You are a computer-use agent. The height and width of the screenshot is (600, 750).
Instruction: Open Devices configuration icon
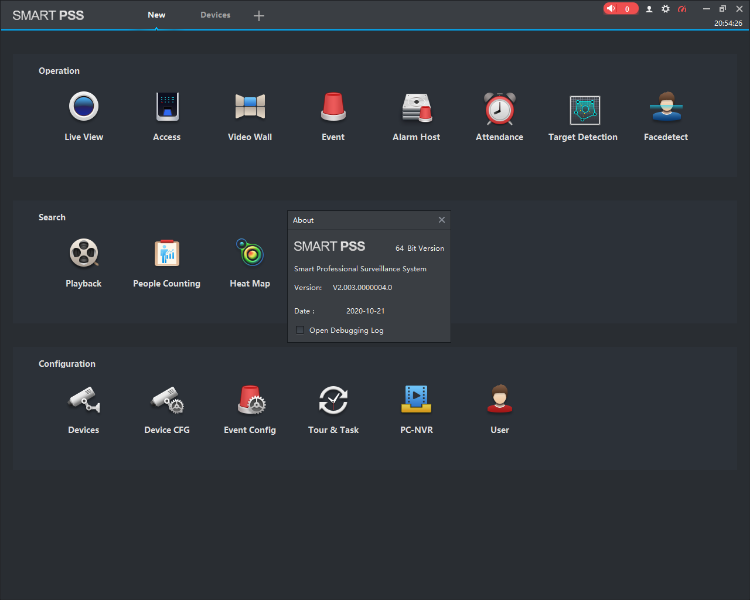tap(84, 409)
